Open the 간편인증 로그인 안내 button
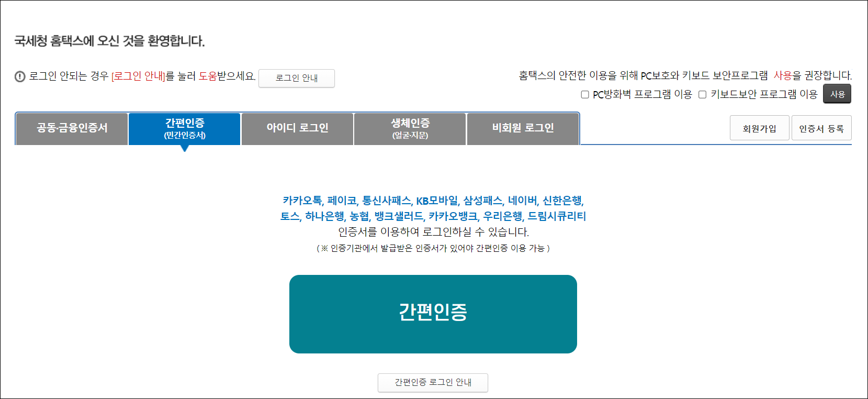The height and width of the screenshot is (399, 868). pos(433,383)
